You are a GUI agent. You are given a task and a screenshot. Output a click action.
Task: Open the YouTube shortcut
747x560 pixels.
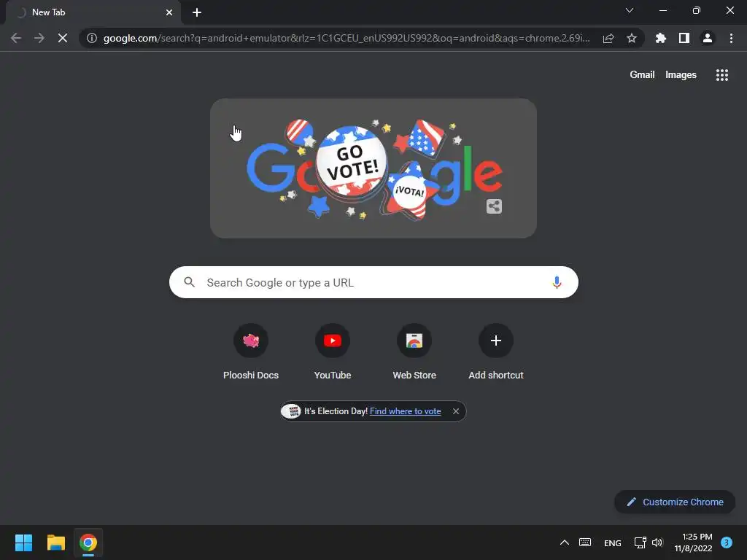(x=333, y=352)
